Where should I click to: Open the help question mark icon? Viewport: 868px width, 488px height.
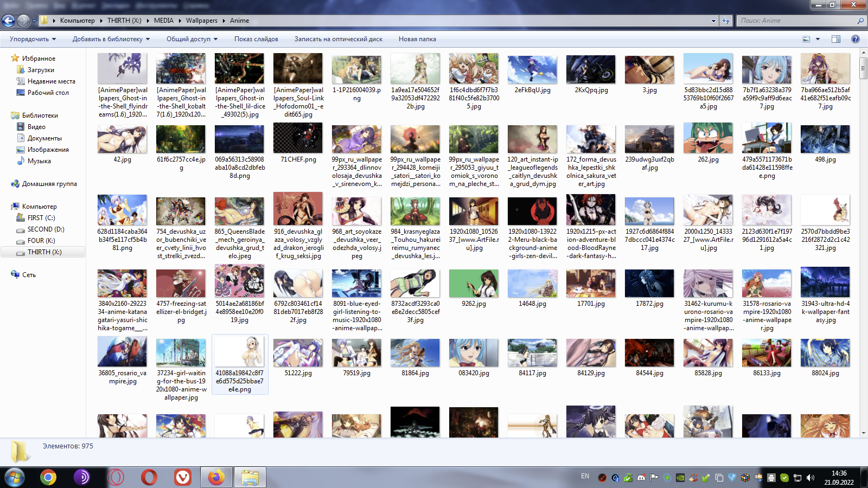click(856, 39)
